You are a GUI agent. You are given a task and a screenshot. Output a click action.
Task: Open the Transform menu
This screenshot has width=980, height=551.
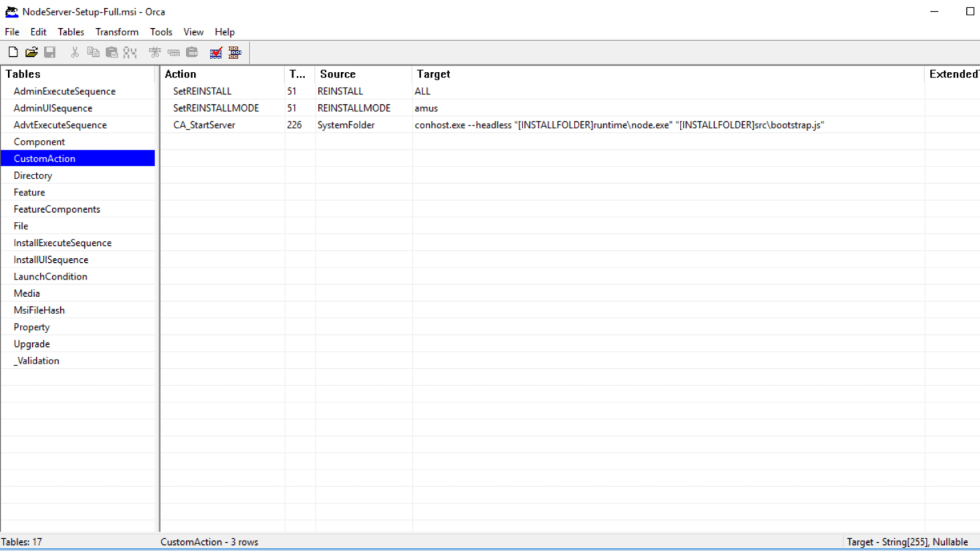pos(117,32)
